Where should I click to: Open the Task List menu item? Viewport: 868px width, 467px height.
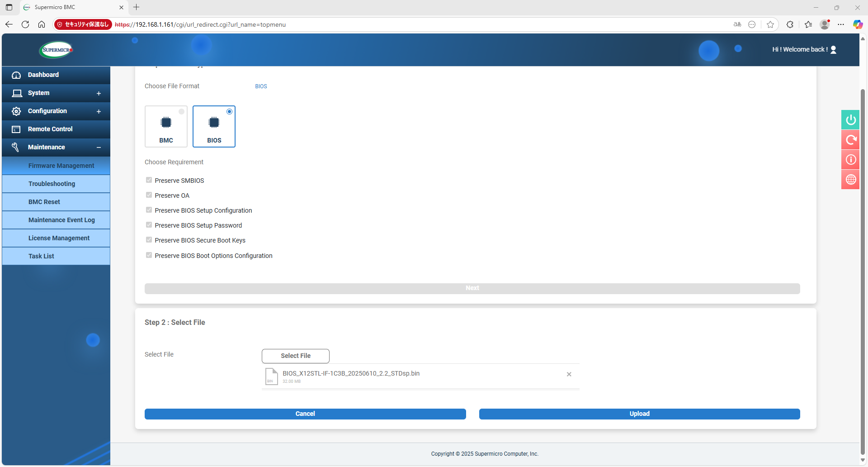tap(42, 256)
